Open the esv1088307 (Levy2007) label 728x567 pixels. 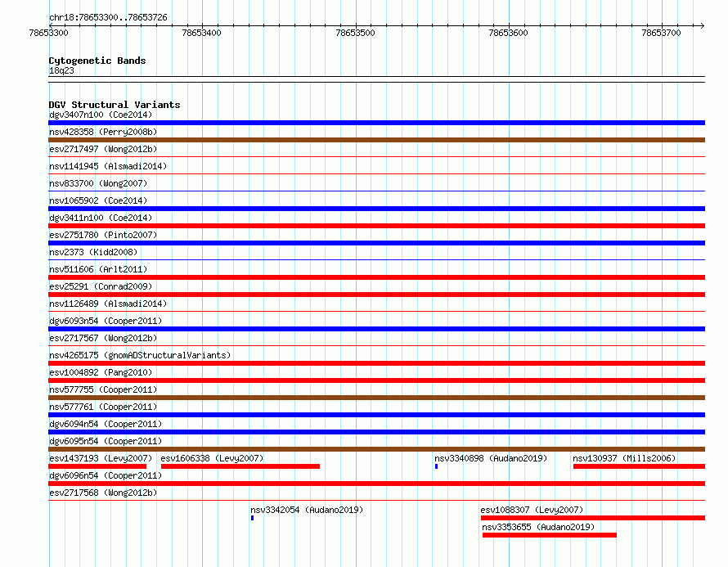tap(532, 510)
